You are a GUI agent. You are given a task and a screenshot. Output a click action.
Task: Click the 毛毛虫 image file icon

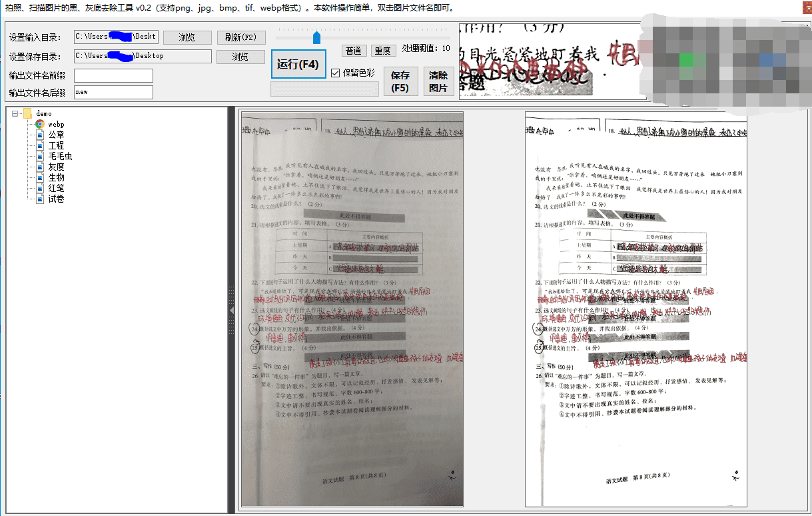click(39, 156)
